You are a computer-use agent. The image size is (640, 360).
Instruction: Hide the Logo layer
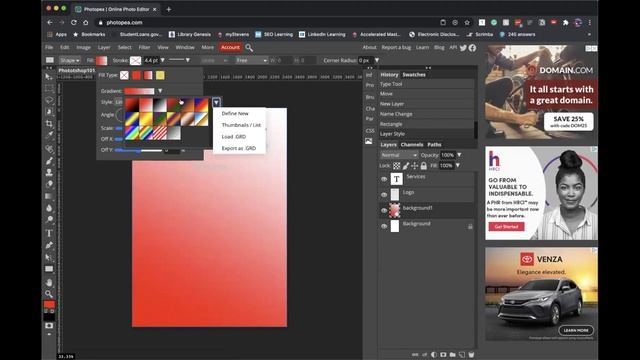point(384,195)
